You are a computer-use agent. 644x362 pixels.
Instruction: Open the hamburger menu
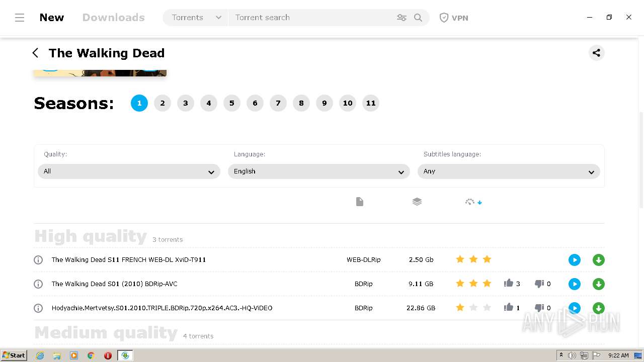[x=20, y=18]
